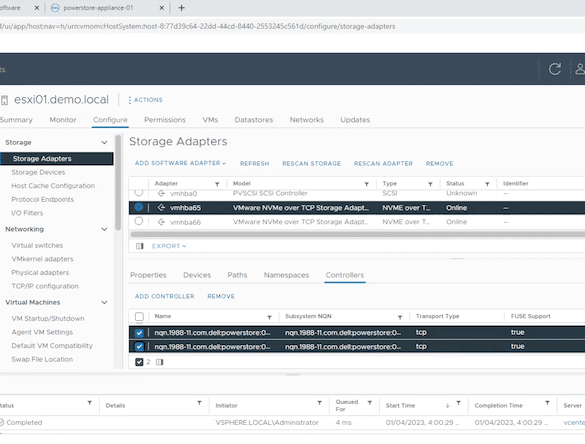Screen dimensions: 585x444
Task: Open a new browser tab
Action: coord(181,8)
